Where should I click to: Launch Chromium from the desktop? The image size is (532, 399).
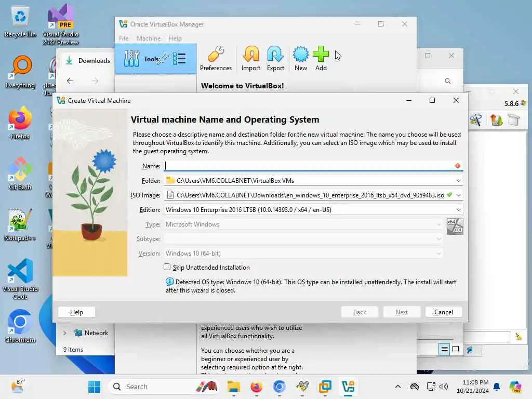(x=20, y=326)
